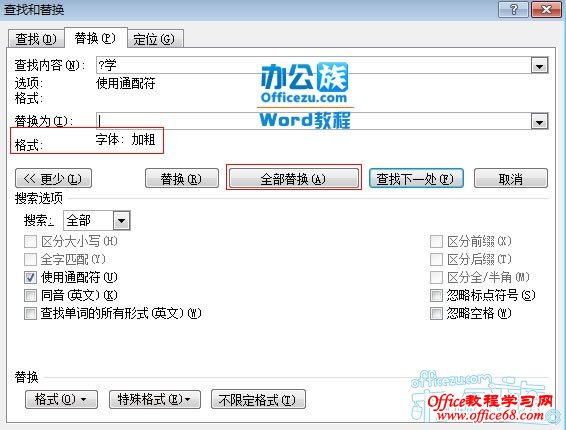
Task: Toggle the 区分前缀(X) checkbox
Action: tap(436, 241)
